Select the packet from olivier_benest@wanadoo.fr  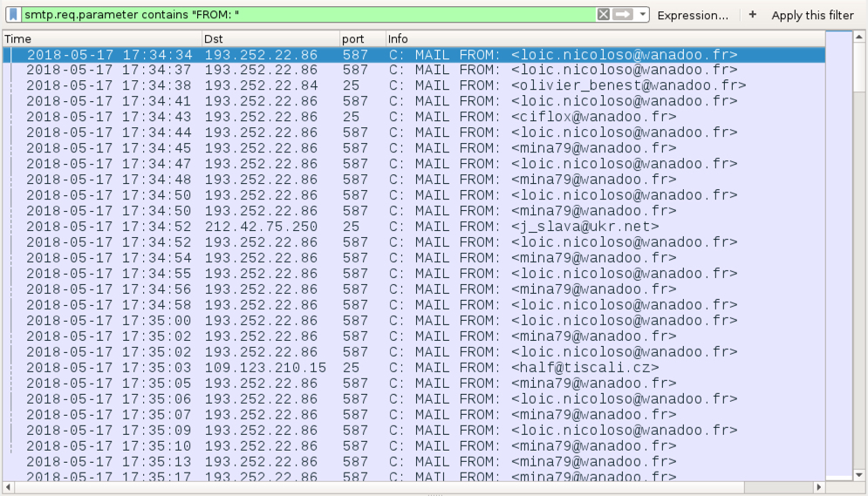(413, 85)
